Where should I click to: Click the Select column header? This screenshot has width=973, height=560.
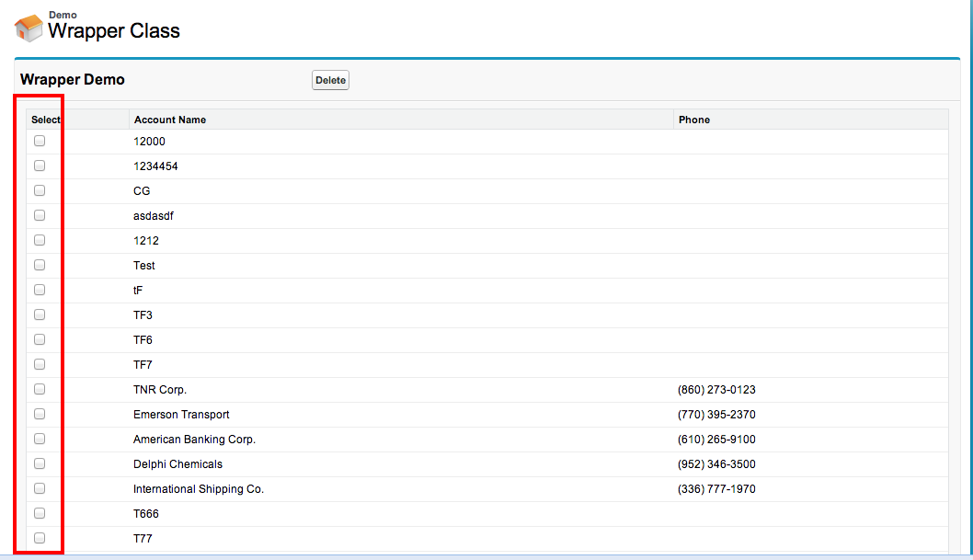[46, 120]
